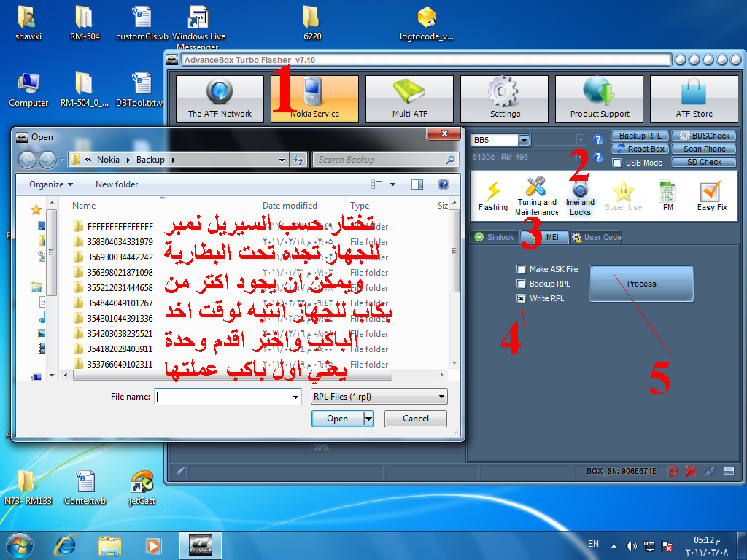Open the Nokia Service section

point(314,98)
